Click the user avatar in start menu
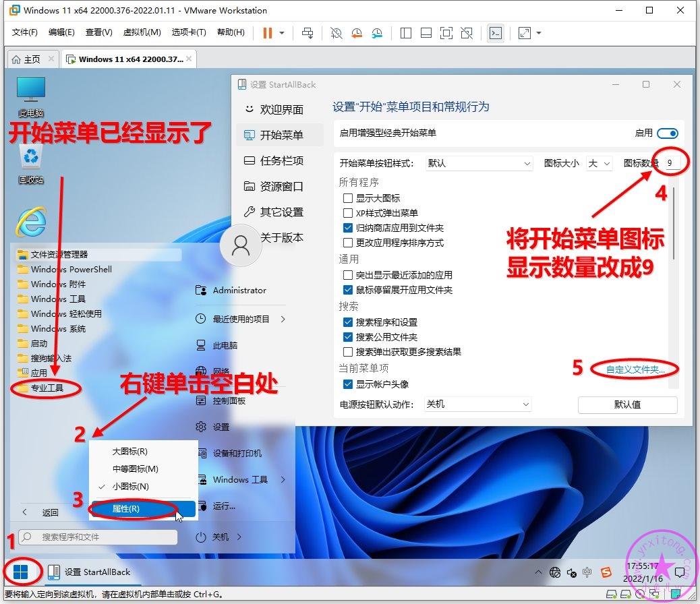700x604 pixels. point(241,245)
